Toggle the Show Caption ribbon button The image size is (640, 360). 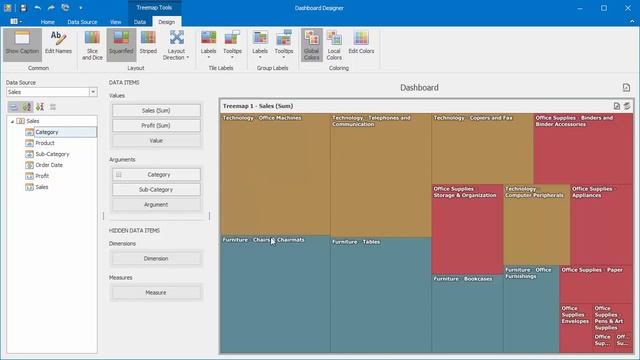[x=22, y=44]
